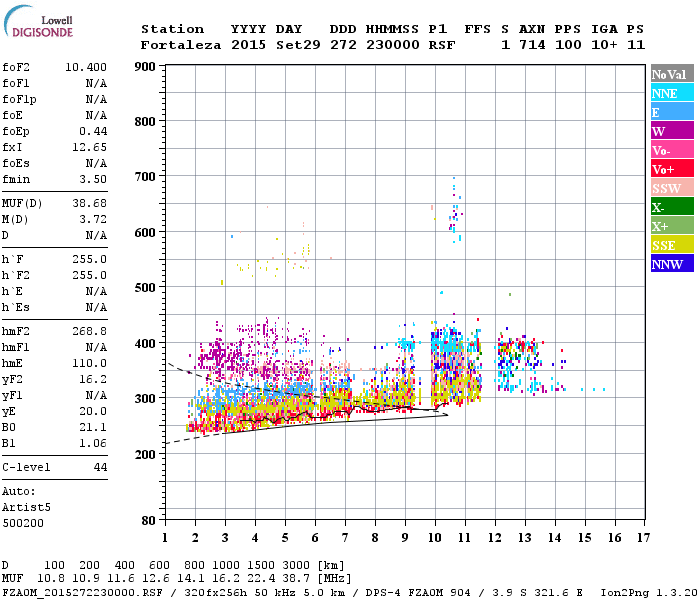This screenshot has width=700, height=600.
Task: Click the PPS value 100
Action: (x=568, y=45)
